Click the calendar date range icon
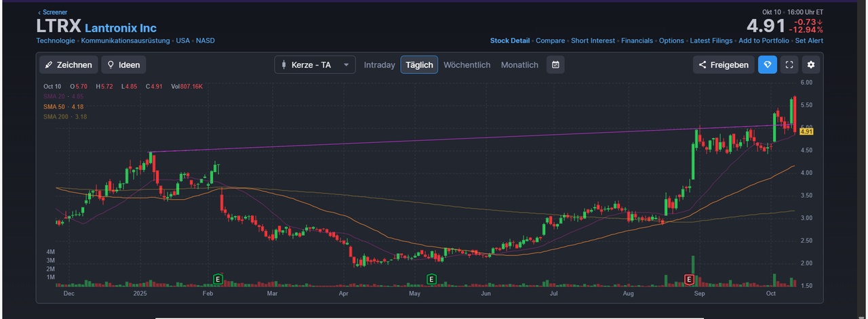Image resolution: width=868 pixels, height=319 pixels. tap(555, 65)
